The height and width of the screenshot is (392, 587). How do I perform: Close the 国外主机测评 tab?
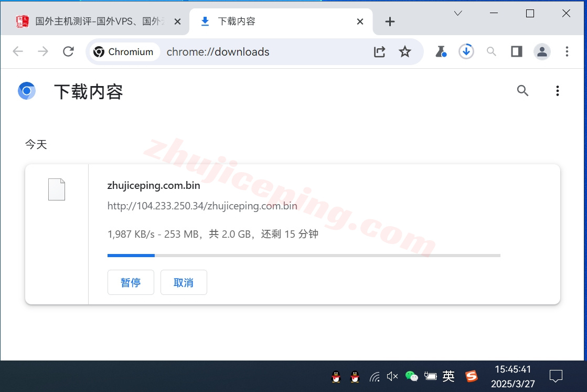(x=177, y=22)
